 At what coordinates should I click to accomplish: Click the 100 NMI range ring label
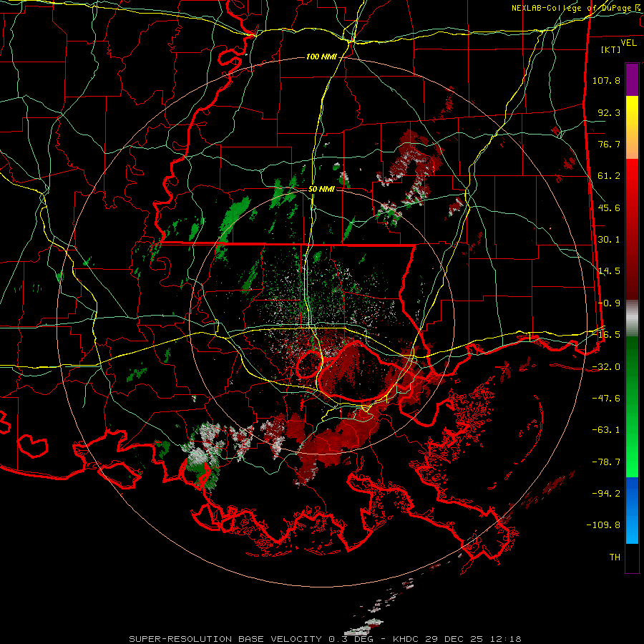point(321,57)
